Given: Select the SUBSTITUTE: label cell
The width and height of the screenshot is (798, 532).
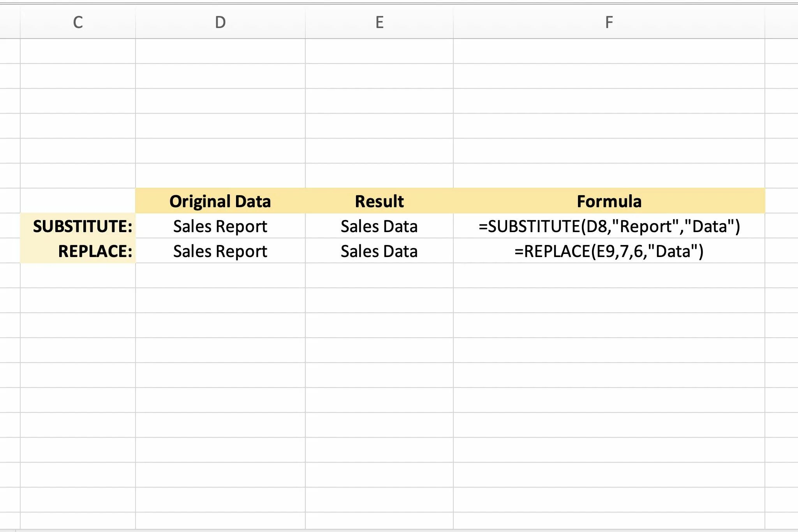Looking at the screenshot, I should [x=82, y=226].
